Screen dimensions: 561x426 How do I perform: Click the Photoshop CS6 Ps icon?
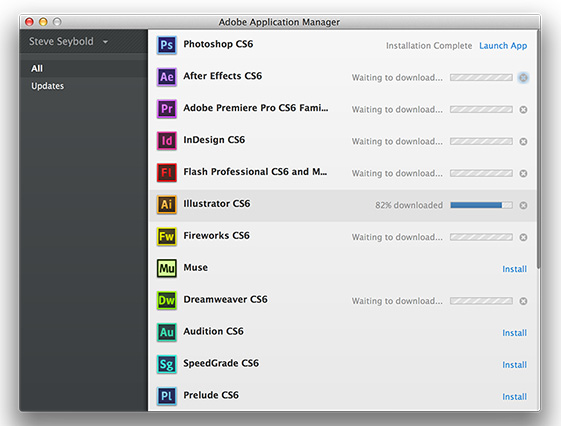(x=167, y=45)
